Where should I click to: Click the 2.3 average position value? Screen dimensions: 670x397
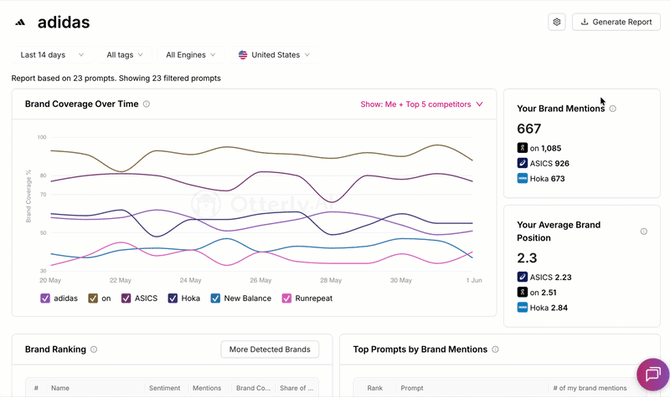527,258
